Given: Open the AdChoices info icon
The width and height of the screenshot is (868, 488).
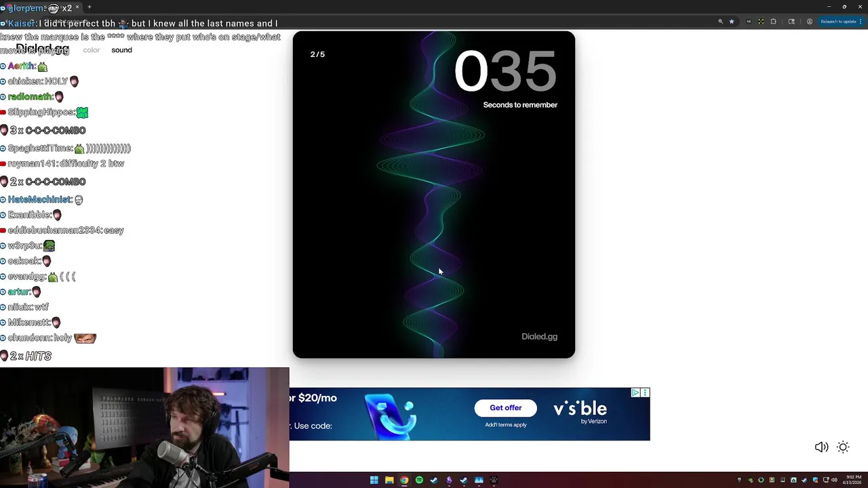Looking at the screenshot, I should point(635,392).
